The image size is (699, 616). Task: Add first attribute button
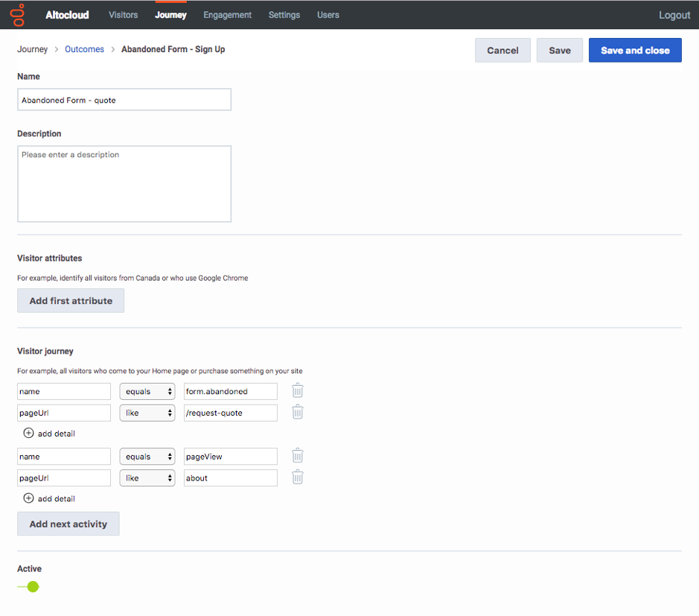(x=71, y=301)
